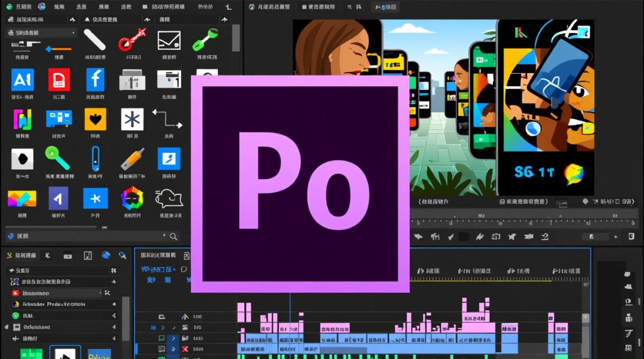
Task: Open the dropdown arrow on the red-icon project row
Action: pyautogui.click(x=100, y=293)
